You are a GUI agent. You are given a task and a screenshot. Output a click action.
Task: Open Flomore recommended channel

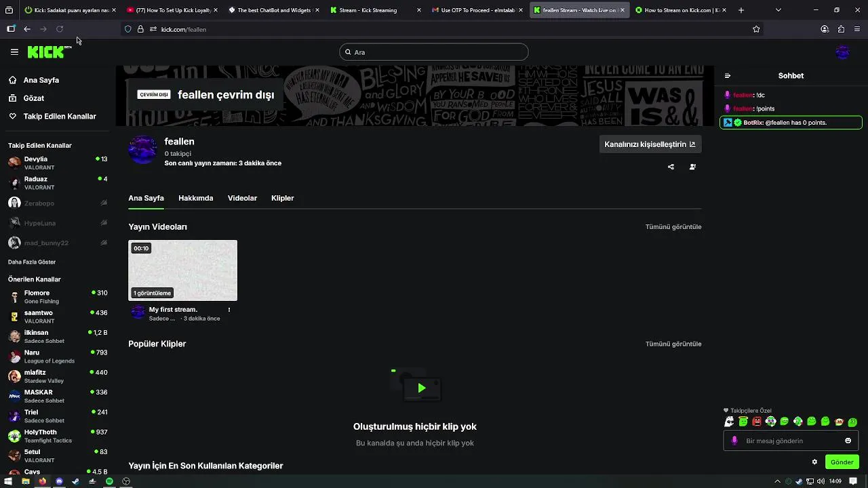[x=58, y=297]
